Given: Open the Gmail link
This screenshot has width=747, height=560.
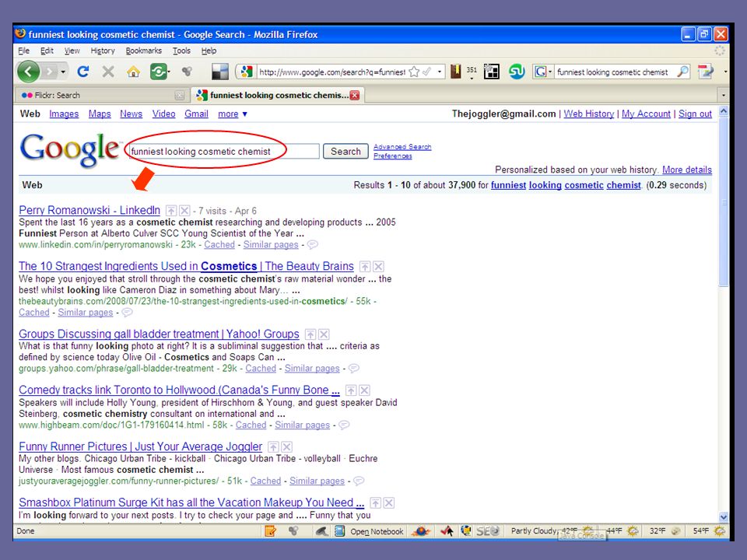Looking at the screenshot, I should [196, 114].
